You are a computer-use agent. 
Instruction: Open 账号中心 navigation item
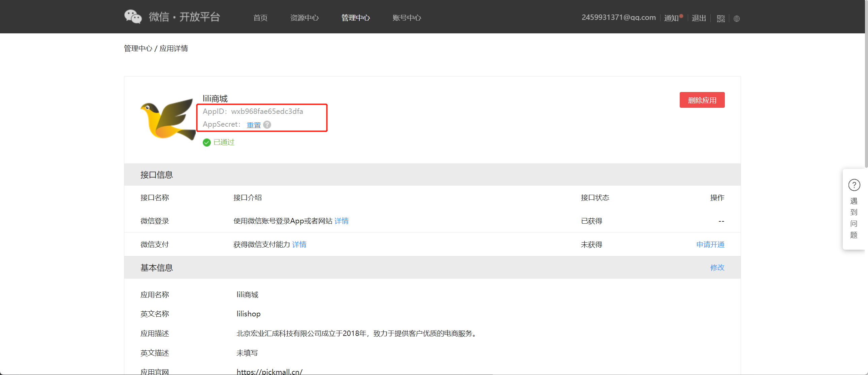click(x=407, y=18)
